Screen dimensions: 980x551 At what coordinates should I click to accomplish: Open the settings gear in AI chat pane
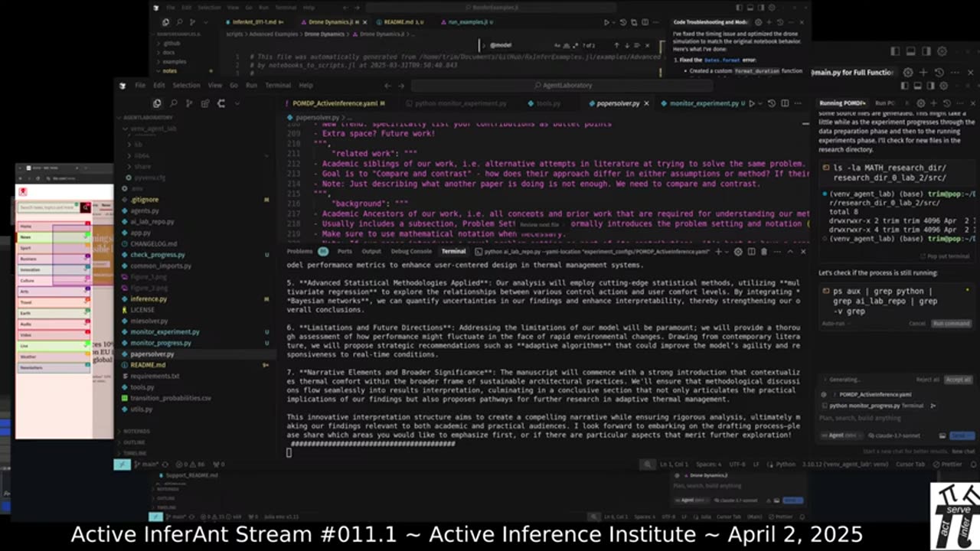(920, 103)
